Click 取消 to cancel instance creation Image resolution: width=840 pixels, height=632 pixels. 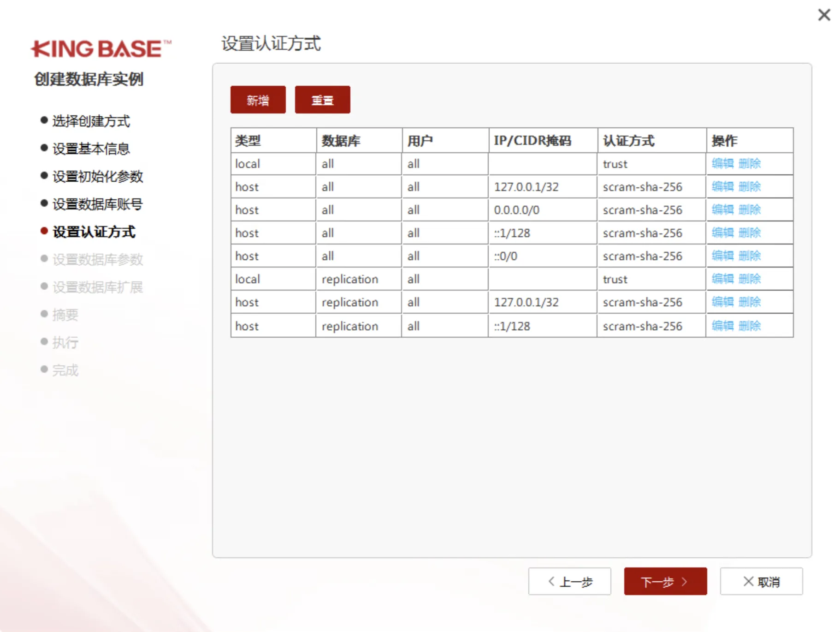(761, 582)
